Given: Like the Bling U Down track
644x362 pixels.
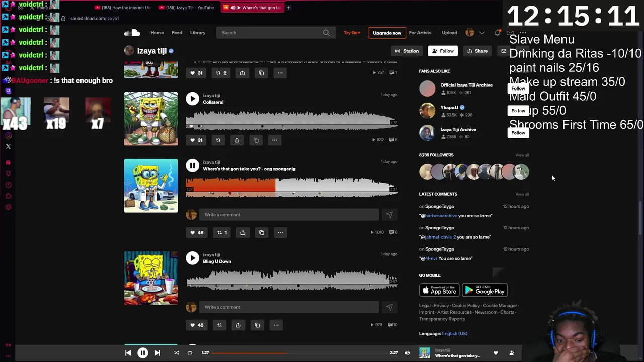Looking at the screenshot, I should (196, 325).
